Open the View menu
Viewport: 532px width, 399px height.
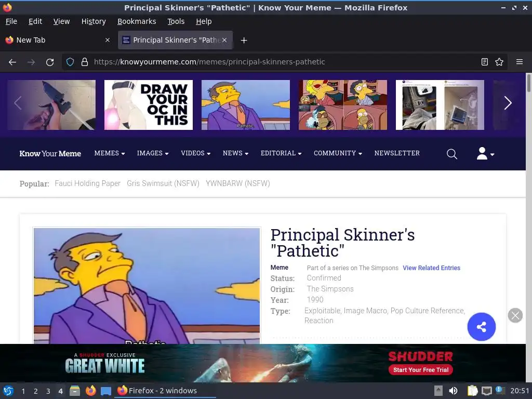[x=61, y=21]
